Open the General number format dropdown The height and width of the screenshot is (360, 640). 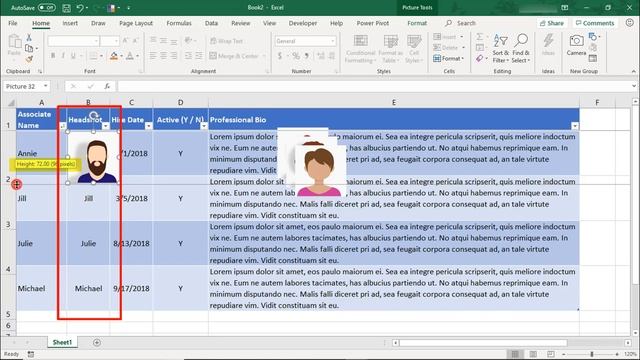coord(333,41)
